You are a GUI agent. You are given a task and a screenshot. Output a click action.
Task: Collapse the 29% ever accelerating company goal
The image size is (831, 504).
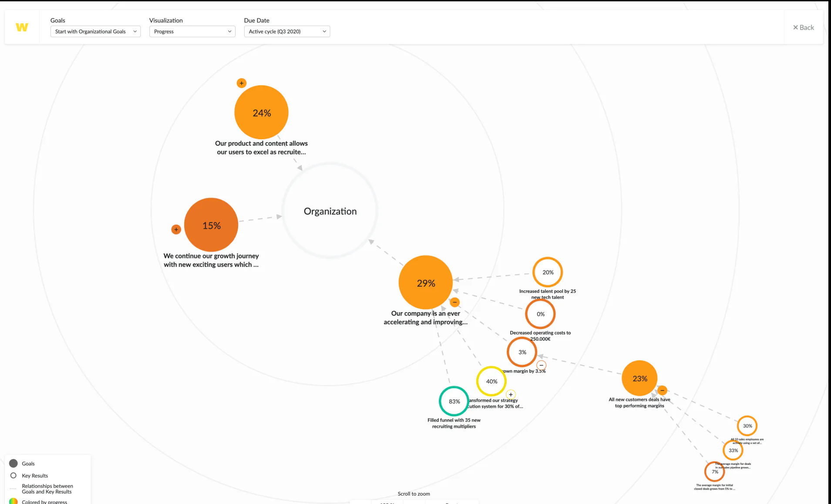(x=455, y=302)
